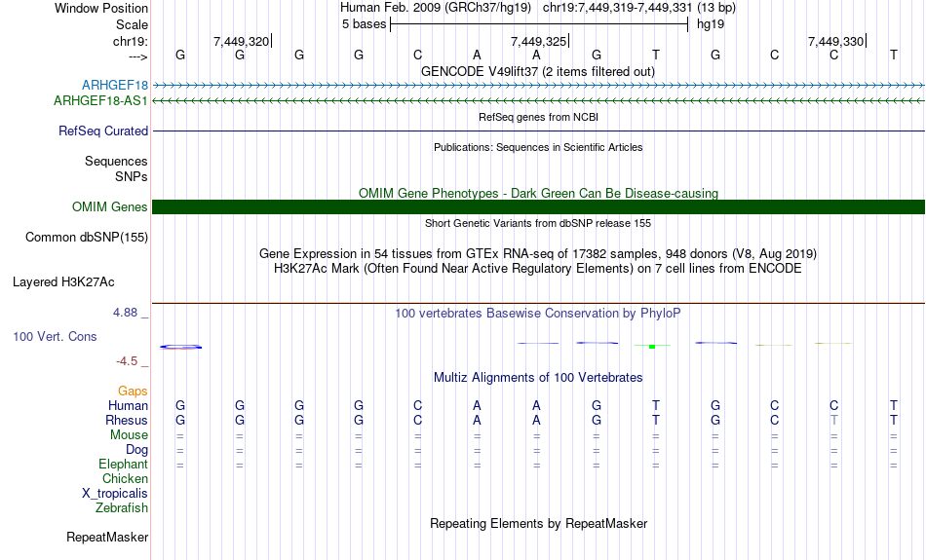926x560 pixels.
Task: Click the 7,449,320 coordinate marker
Action: tap(242, 41)
